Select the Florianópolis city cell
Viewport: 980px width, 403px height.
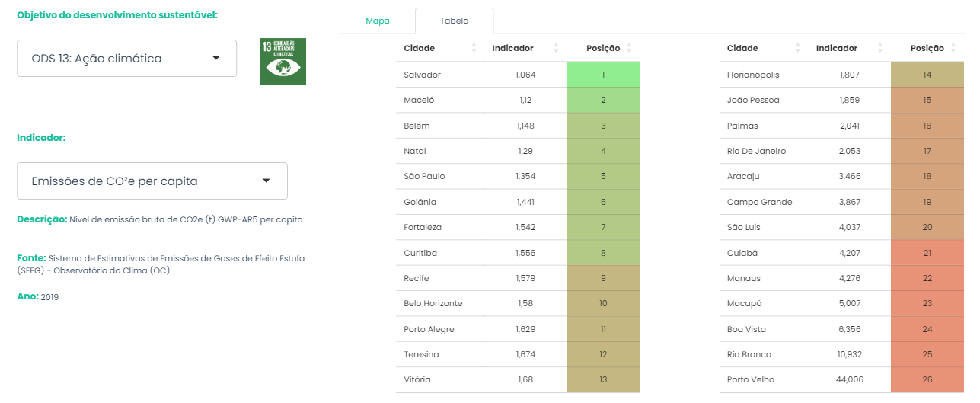[764, 75]
